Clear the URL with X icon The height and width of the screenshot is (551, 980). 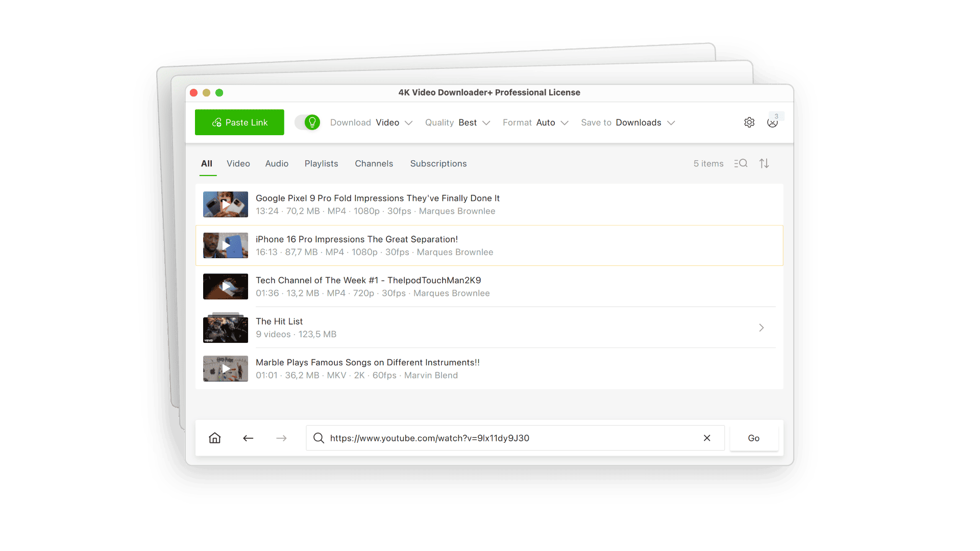(x=707, y=438)
